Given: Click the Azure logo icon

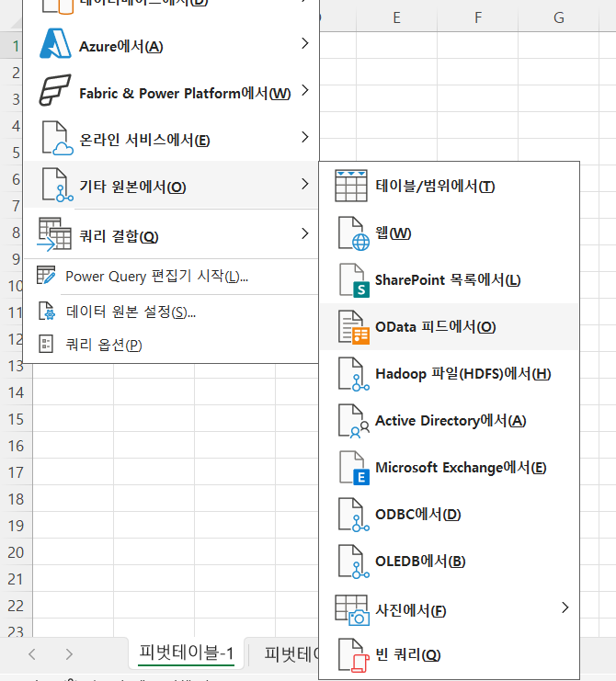Looking at the screenshot, I should [x=55, y=43].
